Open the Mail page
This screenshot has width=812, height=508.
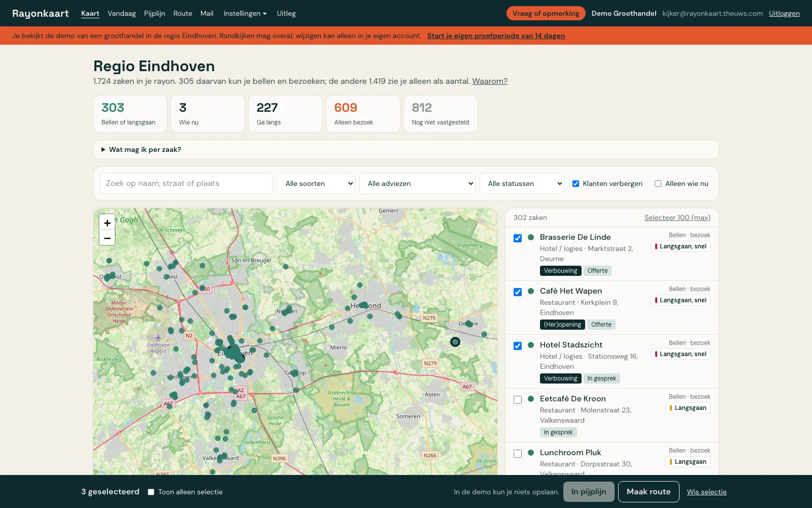[207, 13]
